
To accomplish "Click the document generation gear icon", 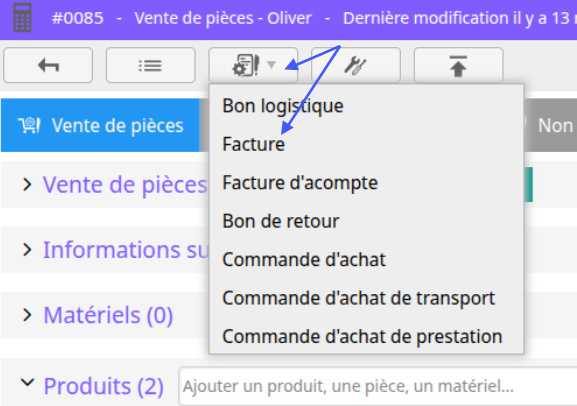I will pyautogui.click(x=246, y=65).
